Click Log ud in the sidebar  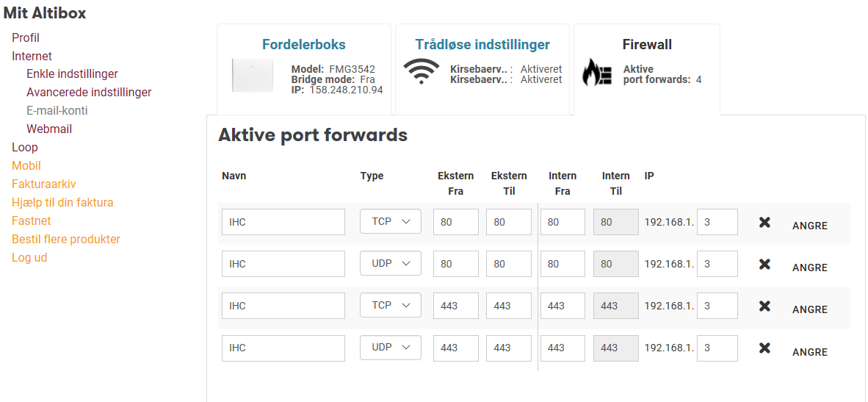(29, 257)
